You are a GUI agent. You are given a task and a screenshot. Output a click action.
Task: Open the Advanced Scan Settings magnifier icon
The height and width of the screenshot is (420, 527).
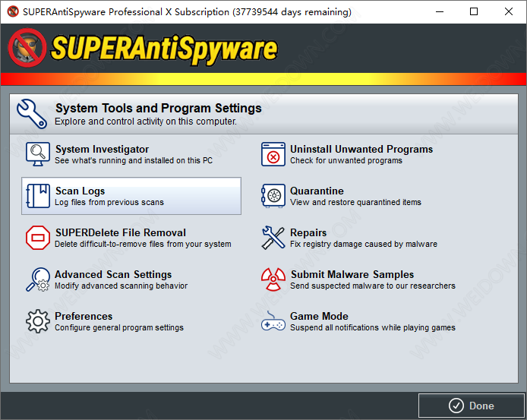click(38, 279)
